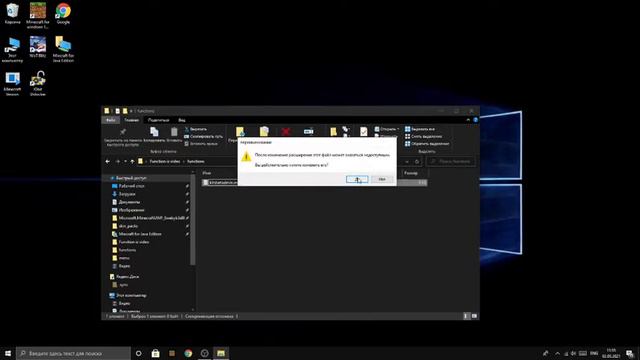
Task: Click the Properties checkmark icon
Action: point(363,131)
